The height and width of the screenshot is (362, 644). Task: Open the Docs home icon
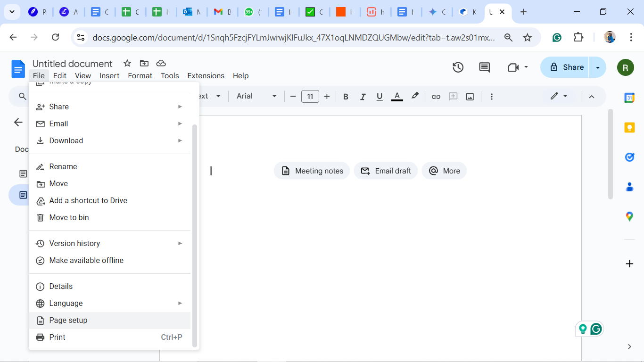[18, 69]
